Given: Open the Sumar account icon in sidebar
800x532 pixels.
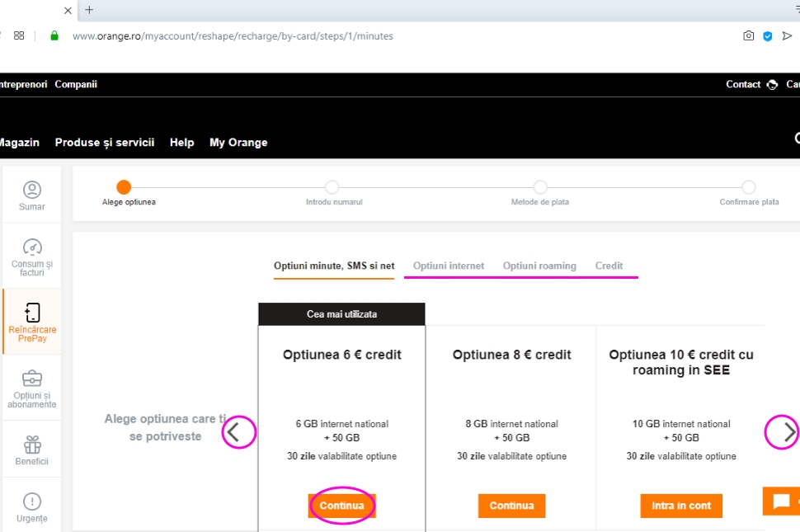Looking at the screenshot, I should pos(32,191).
